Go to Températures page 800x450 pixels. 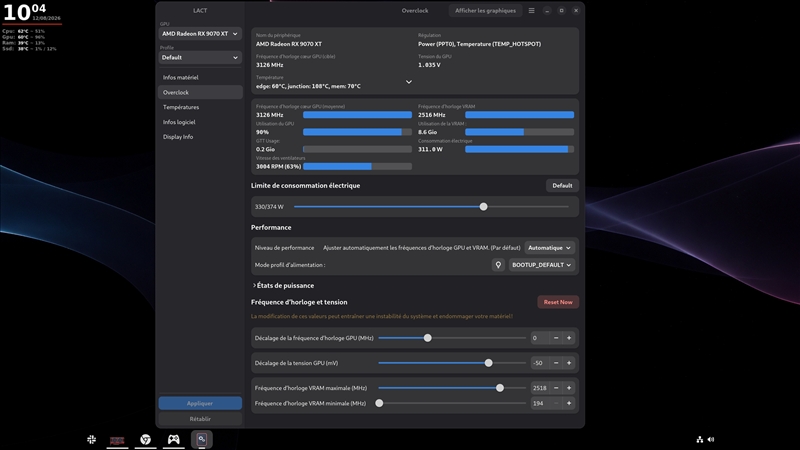click(200, 107)
